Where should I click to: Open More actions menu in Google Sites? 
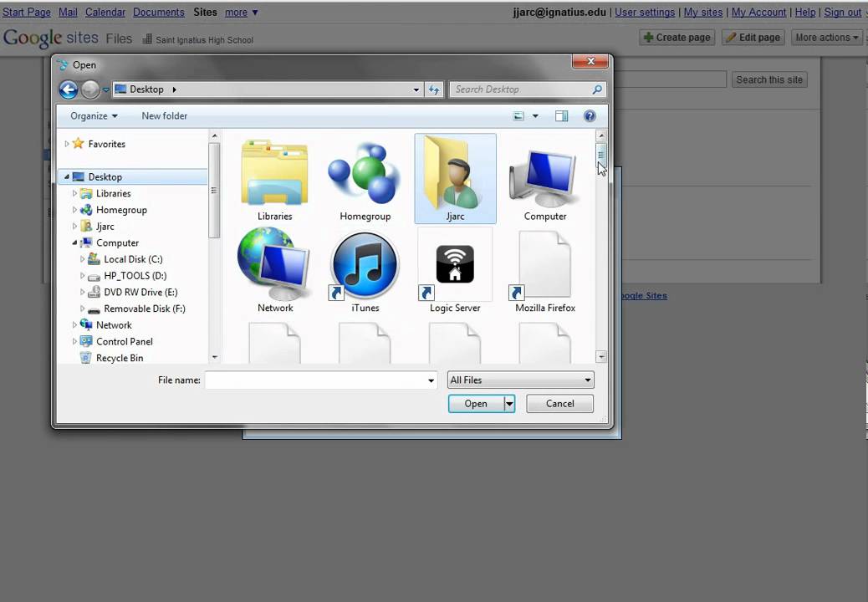[826, 38]
